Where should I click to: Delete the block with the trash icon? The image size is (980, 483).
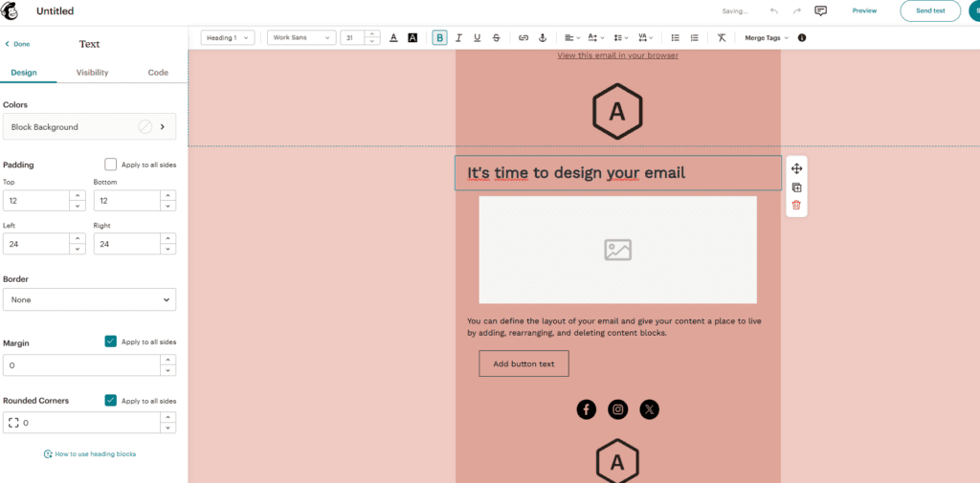tap(796, 205)
